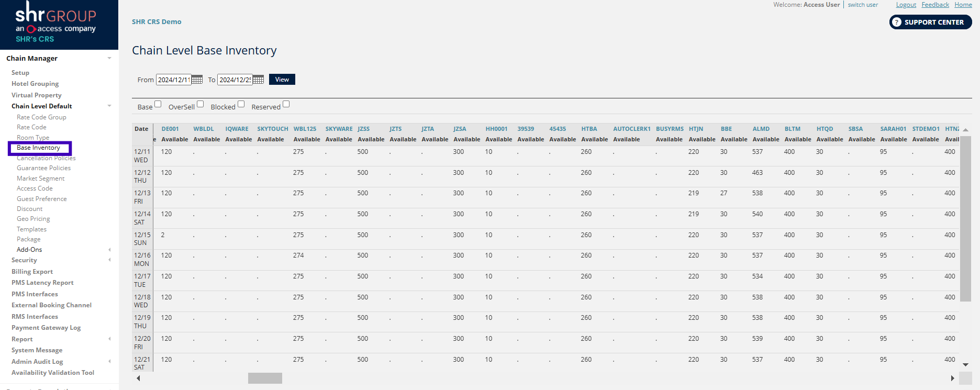Expand the Report submenu arrow
The width and height of the screenshot is (980, 390).
109,339
